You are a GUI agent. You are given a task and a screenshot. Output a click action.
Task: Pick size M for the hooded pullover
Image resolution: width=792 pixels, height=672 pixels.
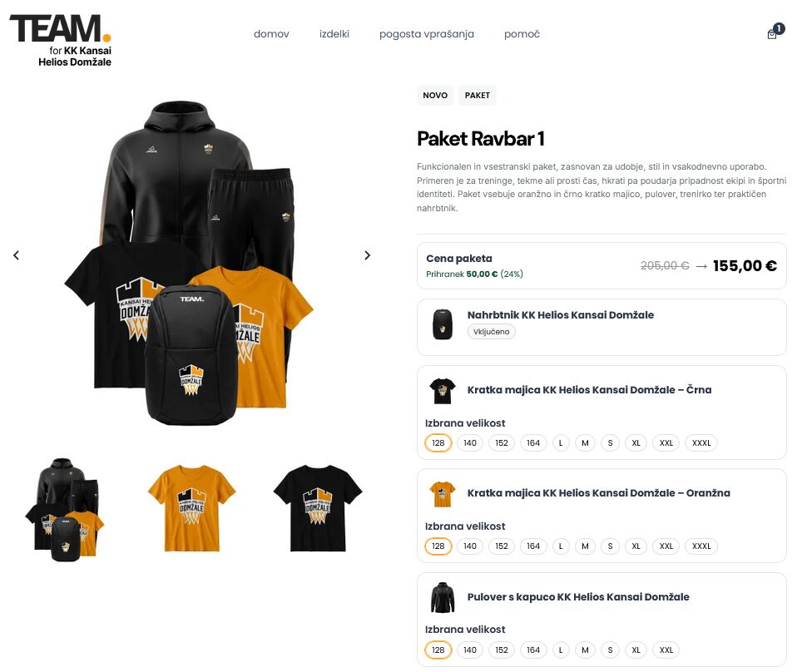point(585,650)
